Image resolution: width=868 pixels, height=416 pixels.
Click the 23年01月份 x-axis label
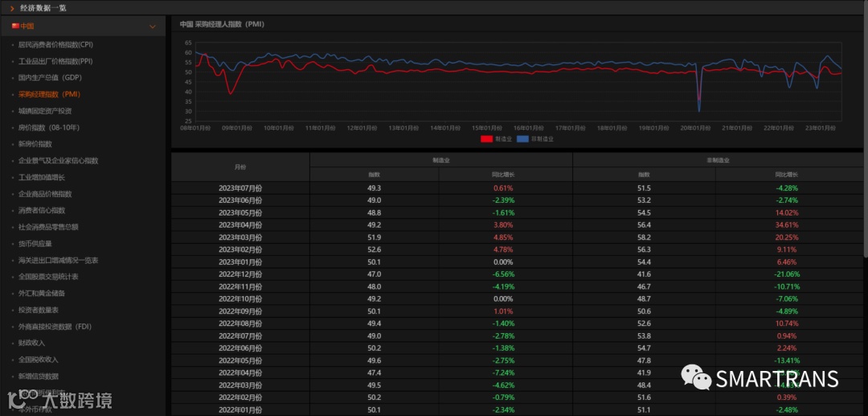pyautogui.click(x=821, y=128)
